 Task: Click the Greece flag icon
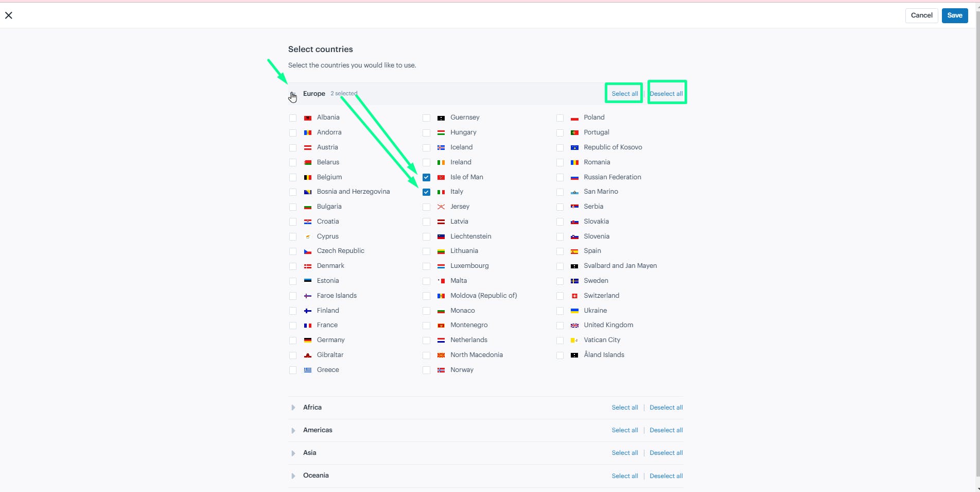pos(308,370)
